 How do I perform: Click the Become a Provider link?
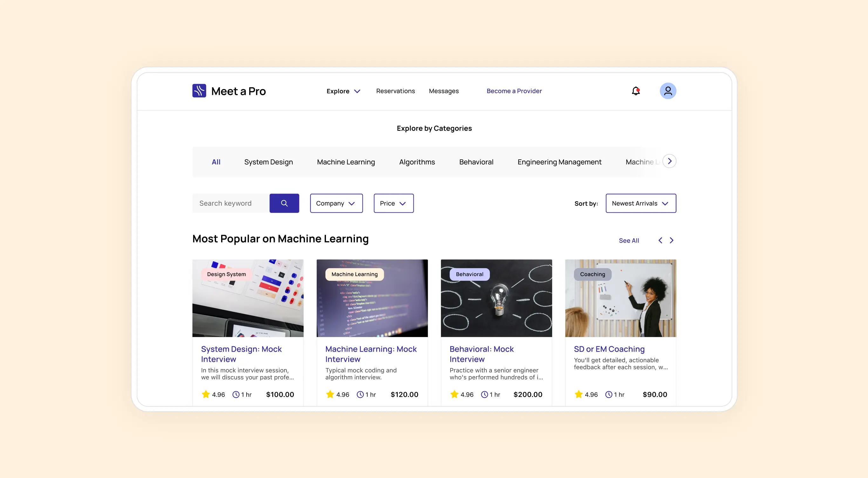[514, 91]
